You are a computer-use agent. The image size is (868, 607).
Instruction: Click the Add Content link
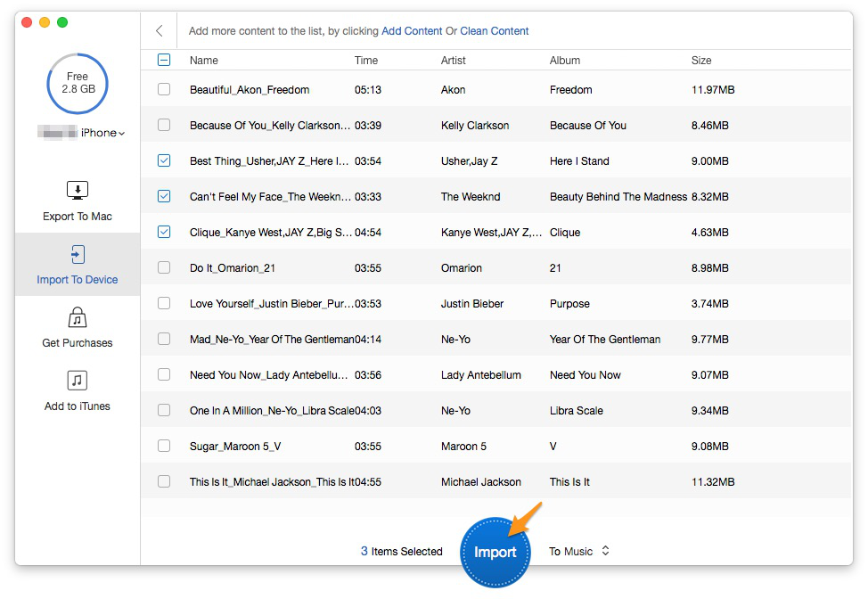[412, 31]
